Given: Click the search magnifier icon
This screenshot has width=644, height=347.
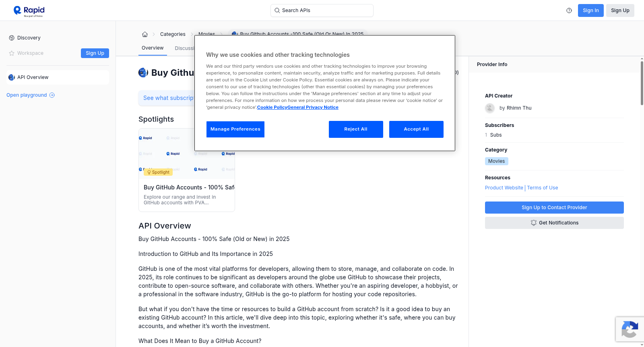Looking at the screenshot, I should (x=277, y=10).
